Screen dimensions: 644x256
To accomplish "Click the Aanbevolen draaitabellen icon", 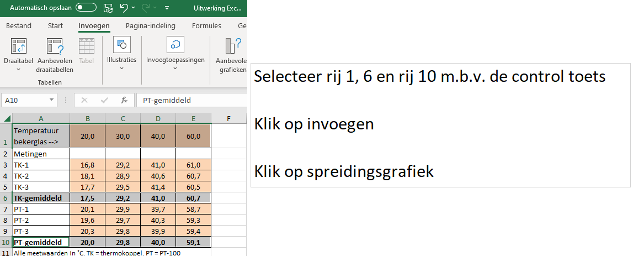I will (x=55, y=46).
